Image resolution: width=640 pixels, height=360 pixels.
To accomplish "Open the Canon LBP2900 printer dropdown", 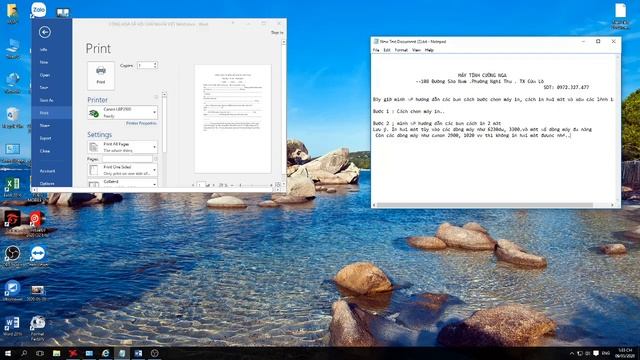I will pos(122,113).
